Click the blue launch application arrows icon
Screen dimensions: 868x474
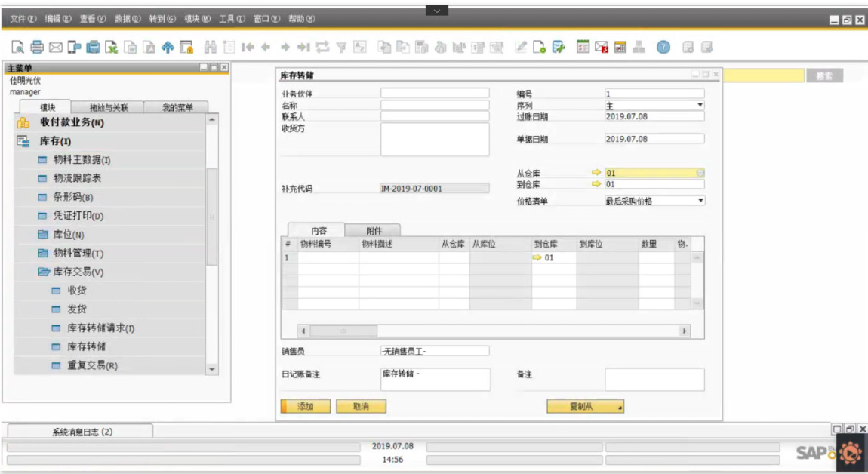click(x=168, y=48)
